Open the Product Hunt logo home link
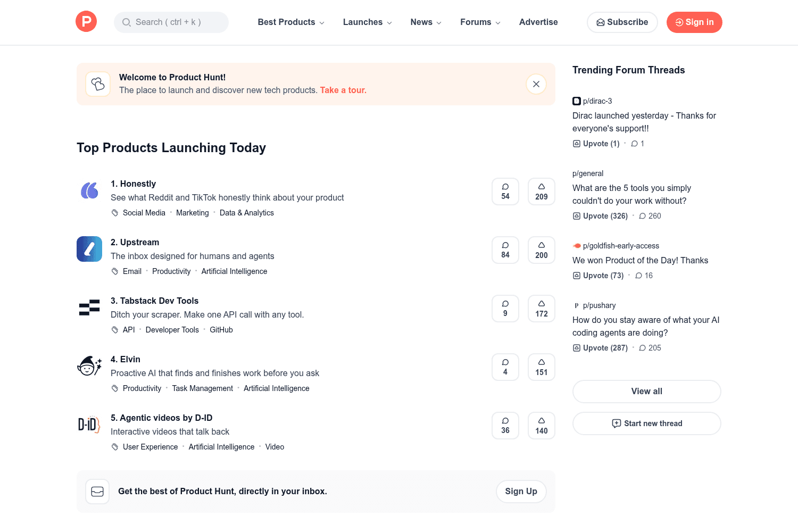 (86, 21)
